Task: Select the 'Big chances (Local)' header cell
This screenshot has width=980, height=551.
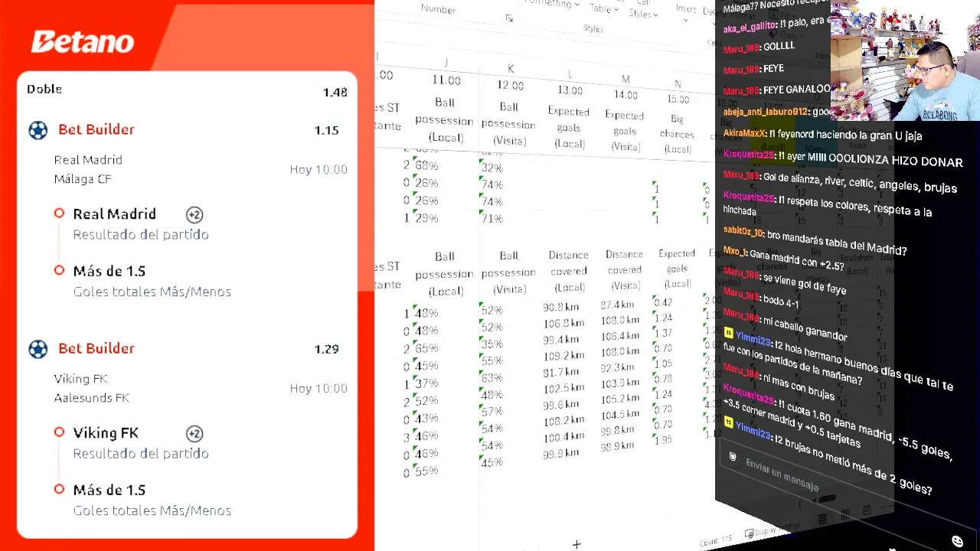Action: 678,134
